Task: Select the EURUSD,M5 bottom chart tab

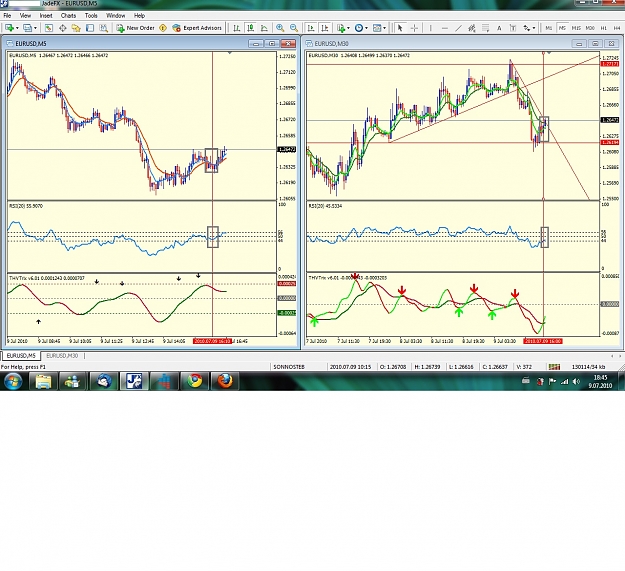Action: [x=21, y=355]
